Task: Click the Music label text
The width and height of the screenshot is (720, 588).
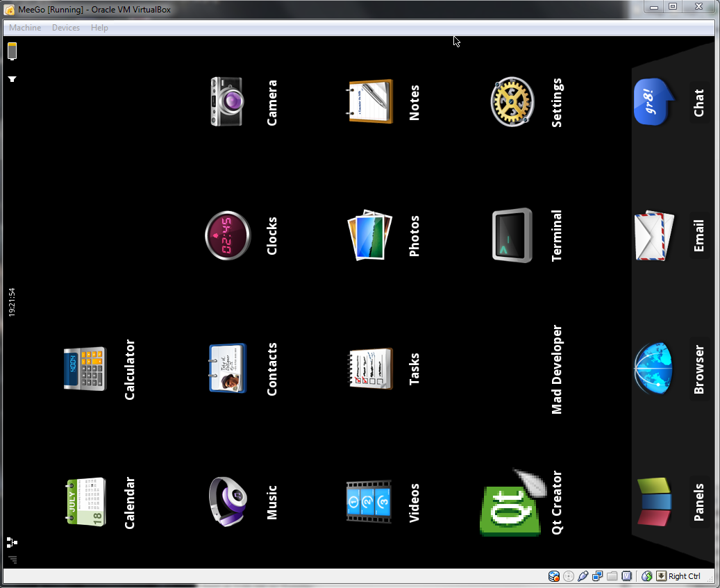Action: coord(272,503)
